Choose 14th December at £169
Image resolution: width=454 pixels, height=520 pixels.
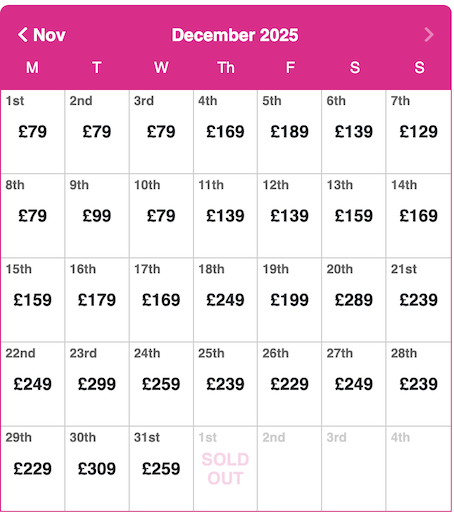[x=418, y=215]
